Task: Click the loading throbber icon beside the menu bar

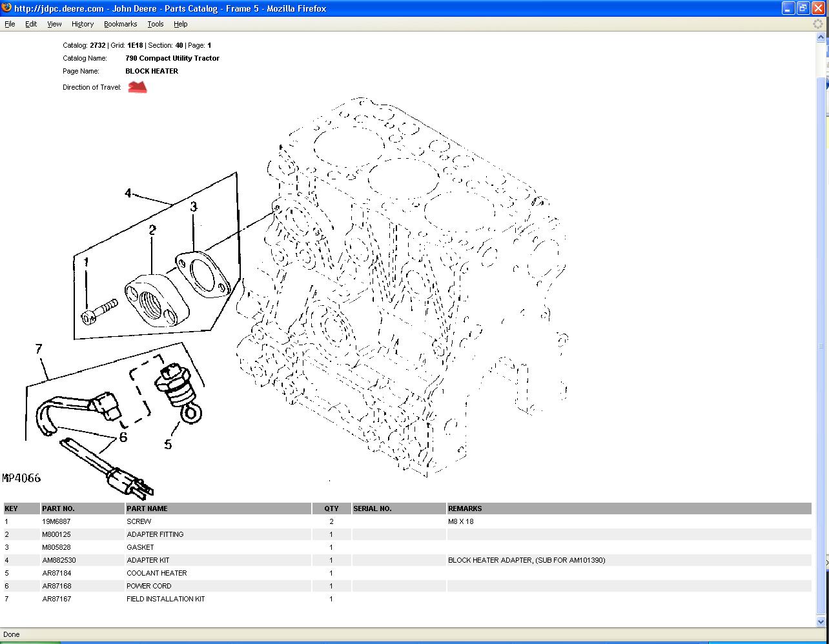Action: (818, 24)
